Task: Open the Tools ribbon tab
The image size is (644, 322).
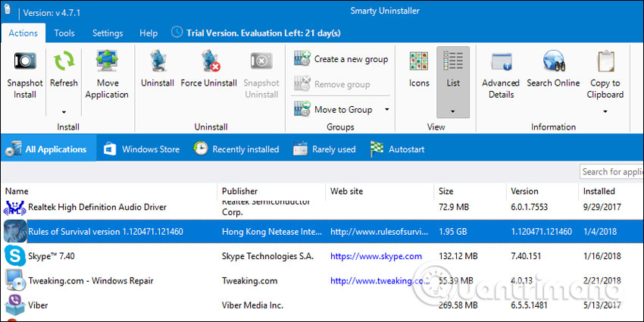Action: point(64,33)
